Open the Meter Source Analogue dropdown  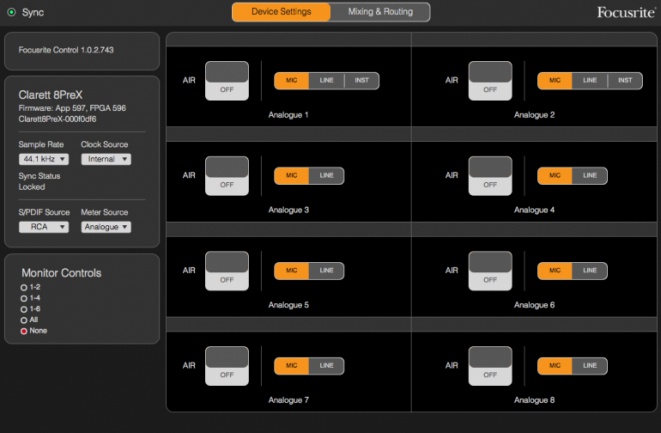(106, 227)
